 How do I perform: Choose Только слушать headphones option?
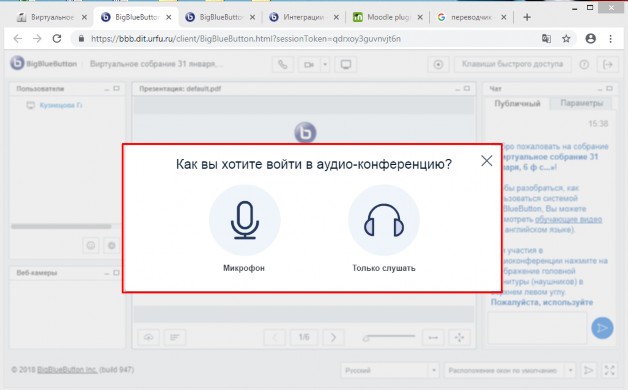pyautogui.click(x=384, y=220)
